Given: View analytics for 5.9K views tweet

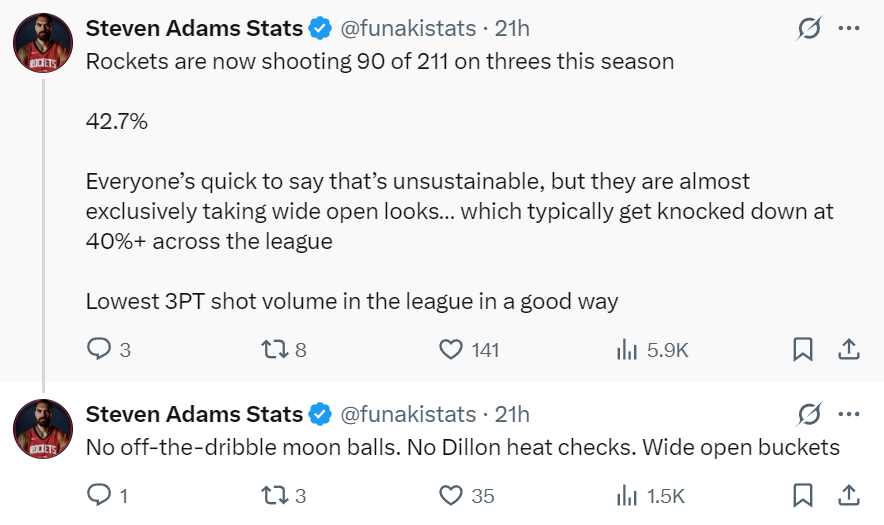Looking at the screenshot, I should click(x=627, y=349).
